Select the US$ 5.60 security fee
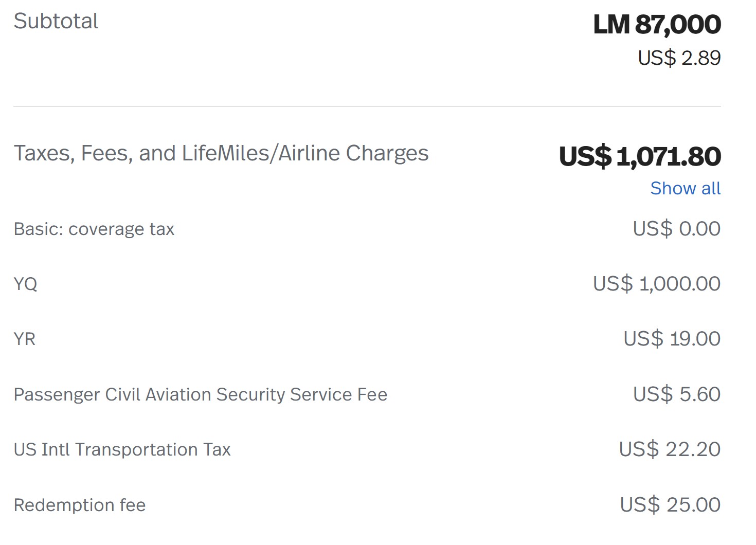Image resolution: width=756 pixels, height=545 pixels. 676,394
